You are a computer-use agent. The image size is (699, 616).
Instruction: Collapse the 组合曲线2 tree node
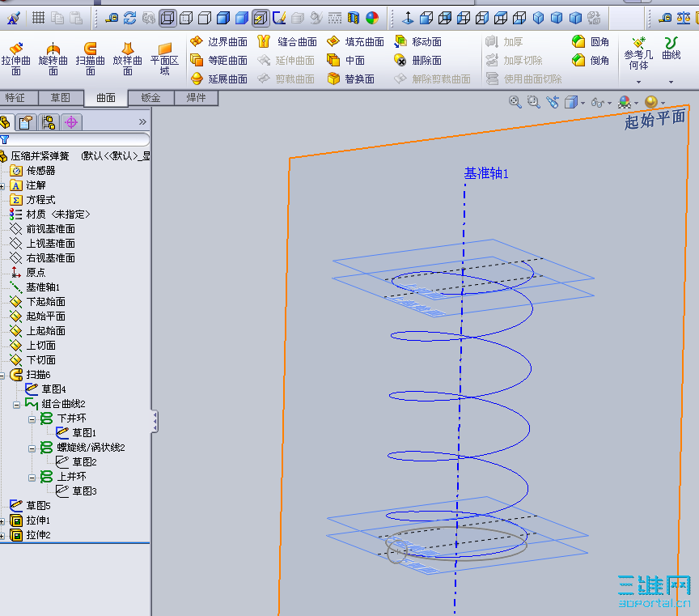[x=16, y=405]
